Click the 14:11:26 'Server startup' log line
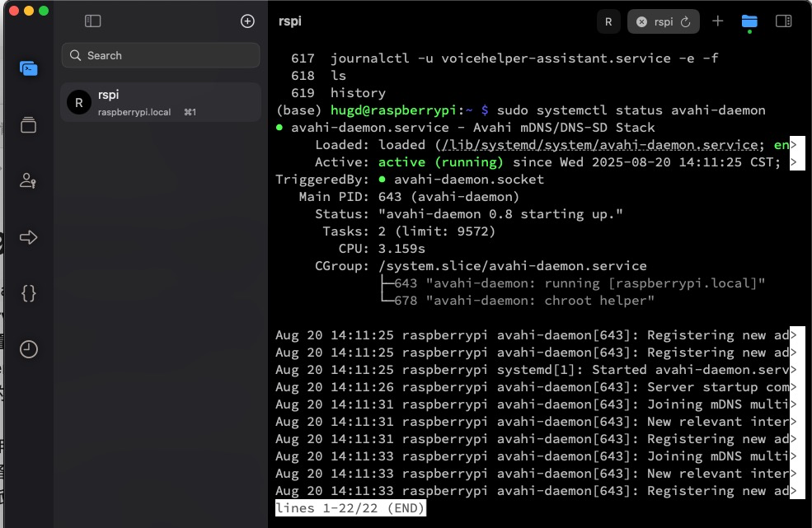Image resolution: width=812 pixels, height=528 pixels. pyautogui.click(x=532, y=387)
